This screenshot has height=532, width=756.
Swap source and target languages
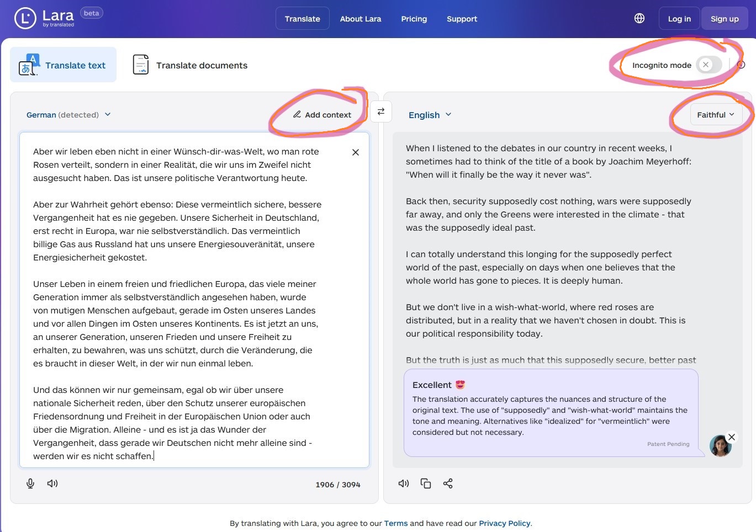[x=381, y=111]
